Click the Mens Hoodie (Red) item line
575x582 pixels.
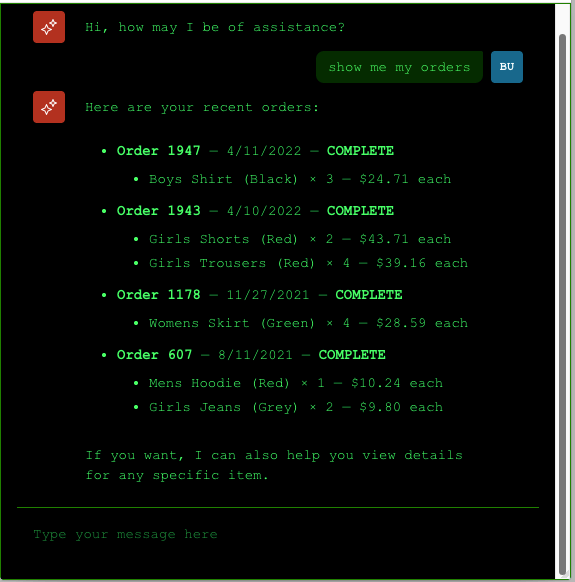click(x=296, y=383)
